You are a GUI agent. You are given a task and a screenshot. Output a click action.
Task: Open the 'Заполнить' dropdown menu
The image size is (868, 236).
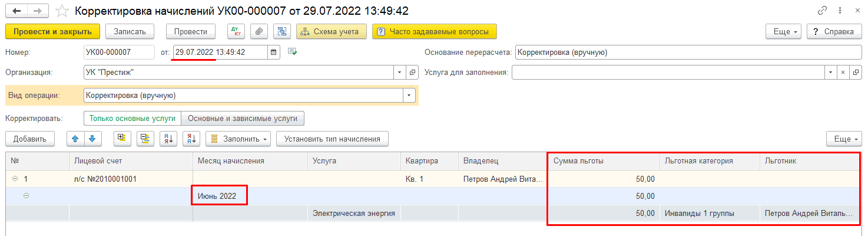[238, 139]
